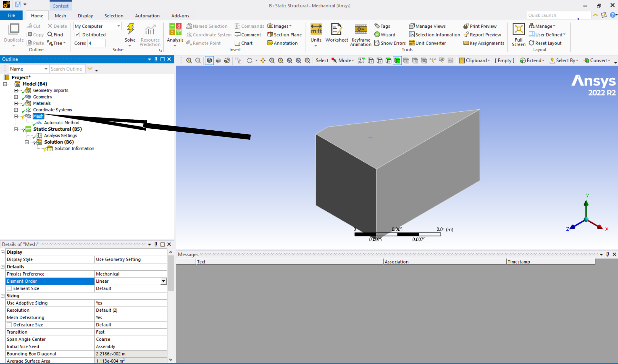This screenshot has height=364, width=618.
Task: Click the Units icon in ribbon
Action: point(316,33)
